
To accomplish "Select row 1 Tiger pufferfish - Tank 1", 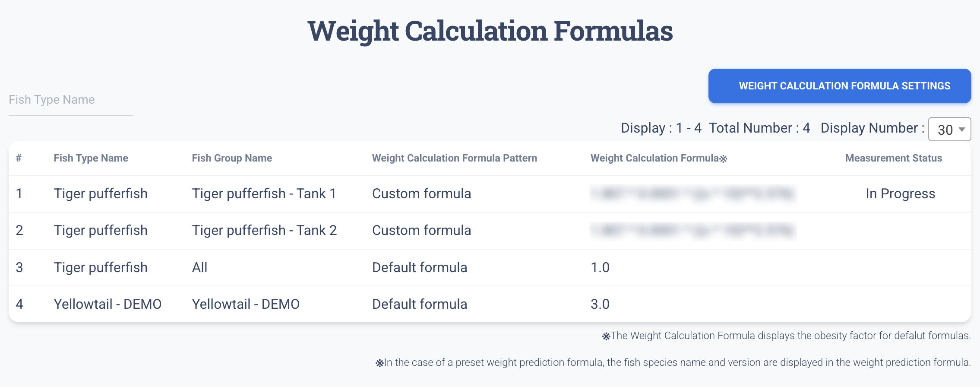I will pos(490,193).
